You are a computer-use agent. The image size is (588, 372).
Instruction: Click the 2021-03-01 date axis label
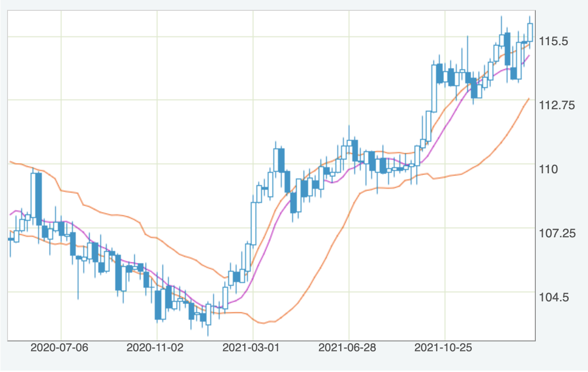[252, 348]
